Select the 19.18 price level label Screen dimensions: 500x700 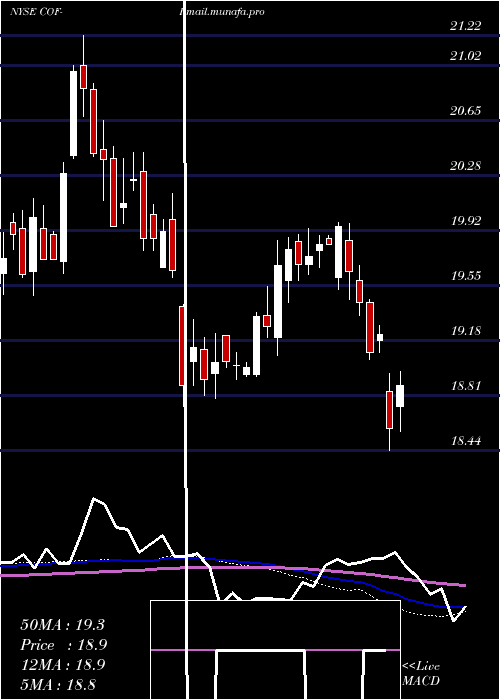pyautogui.click(x=467, y=331)
